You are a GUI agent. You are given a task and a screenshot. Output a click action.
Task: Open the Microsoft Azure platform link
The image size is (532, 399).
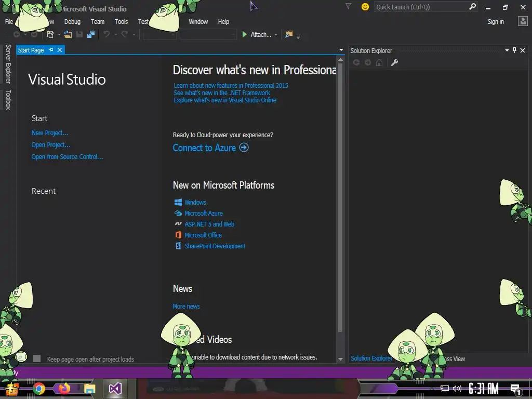pyautogui.click(x=204, y=213)
